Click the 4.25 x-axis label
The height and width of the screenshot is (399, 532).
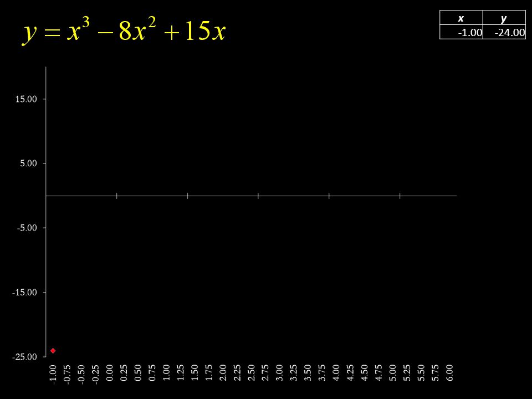pos(350,372)
